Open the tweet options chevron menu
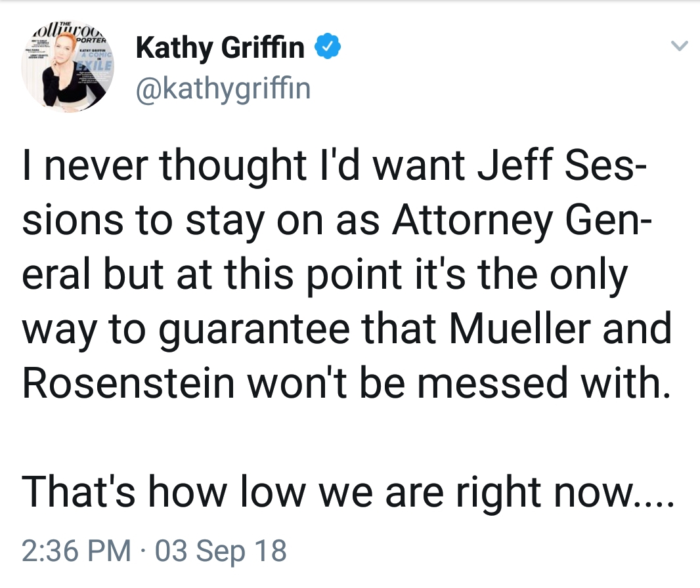 coord(680,47)
